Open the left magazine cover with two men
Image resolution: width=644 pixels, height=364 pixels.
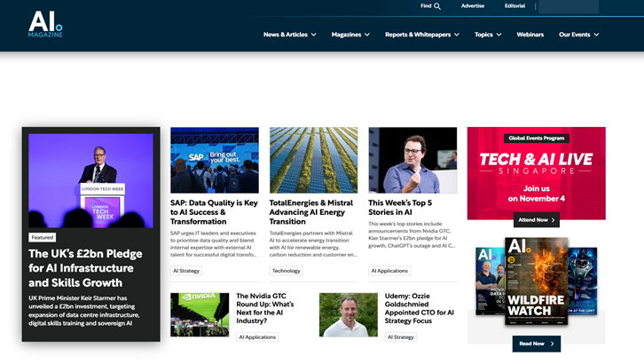(490, 281)
